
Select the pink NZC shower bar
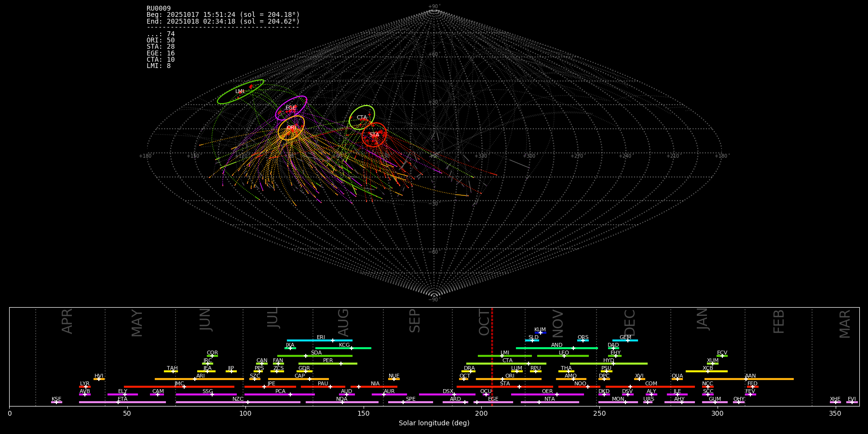click(x=238, y=402)
